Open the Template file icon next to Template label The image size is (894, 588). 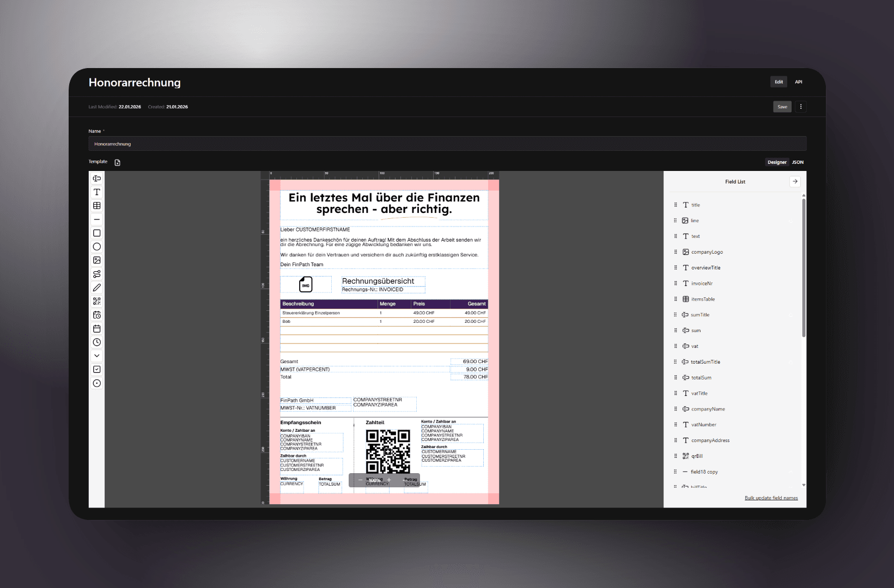pos(117,162)
